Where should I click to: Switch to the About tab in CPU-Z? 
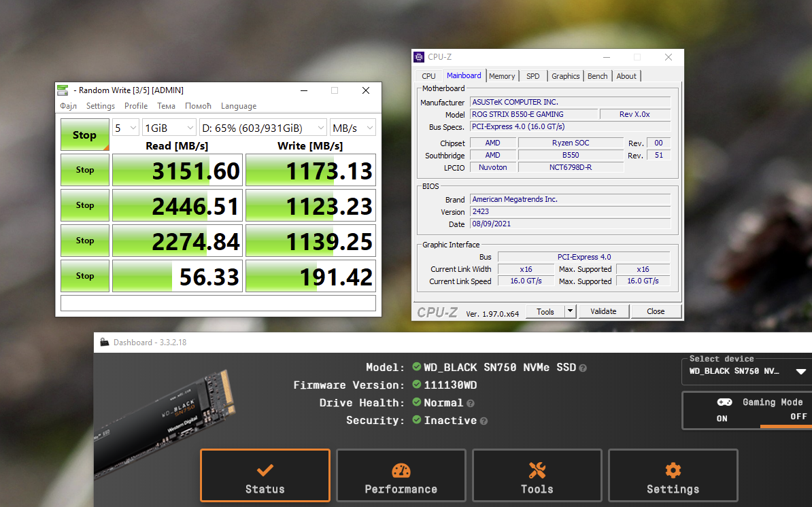click(626, 76)
